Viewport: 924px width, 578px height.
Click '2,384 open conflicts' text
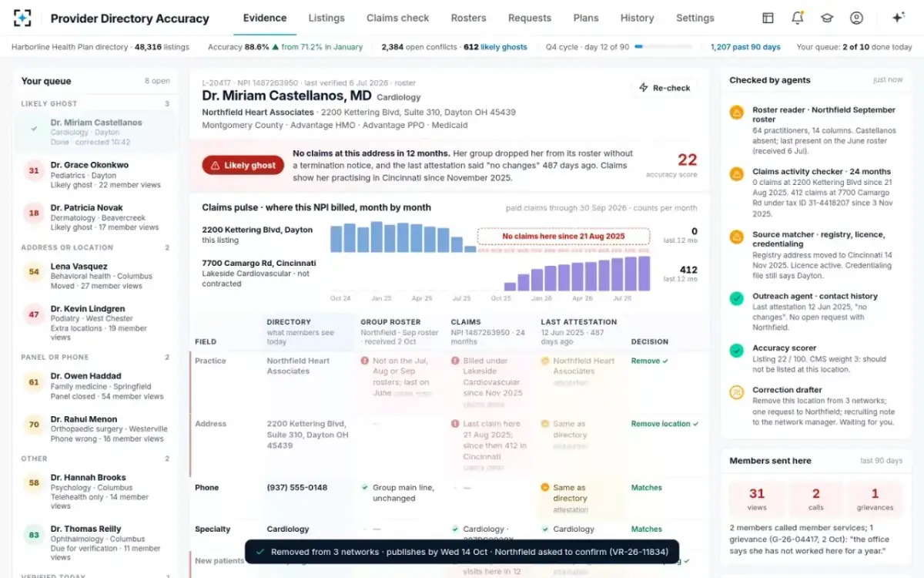[x=419, y=47]
